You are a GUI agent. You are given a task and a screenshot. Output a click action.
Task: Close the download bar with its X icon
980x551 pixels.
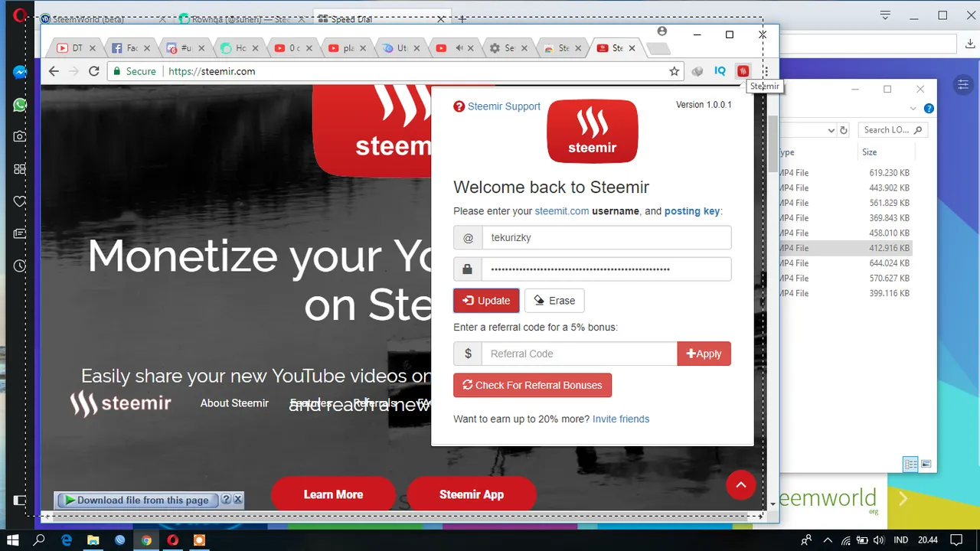tap(237, 500)
